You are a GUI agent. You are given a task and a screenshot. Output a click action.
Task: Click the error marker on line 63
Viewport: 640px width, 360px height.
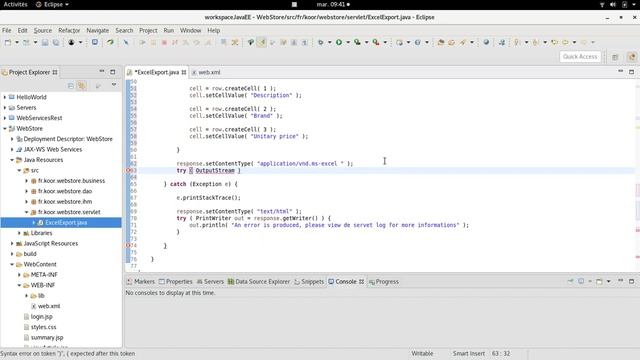point(128,170)
